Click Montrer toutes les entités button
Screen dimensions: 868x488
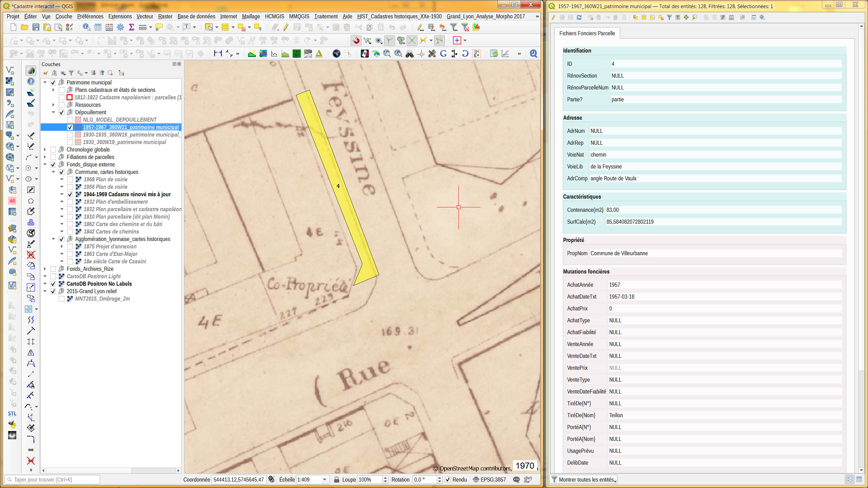tap(584, 480)
